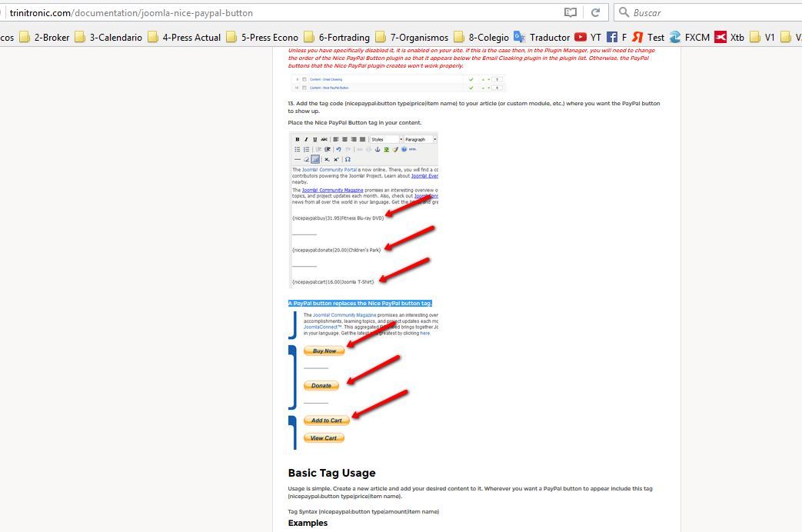Click the Basic Tag Usage heading
Image resolution: width=802 pixels, height=532 pixels.
click(331, 473)
